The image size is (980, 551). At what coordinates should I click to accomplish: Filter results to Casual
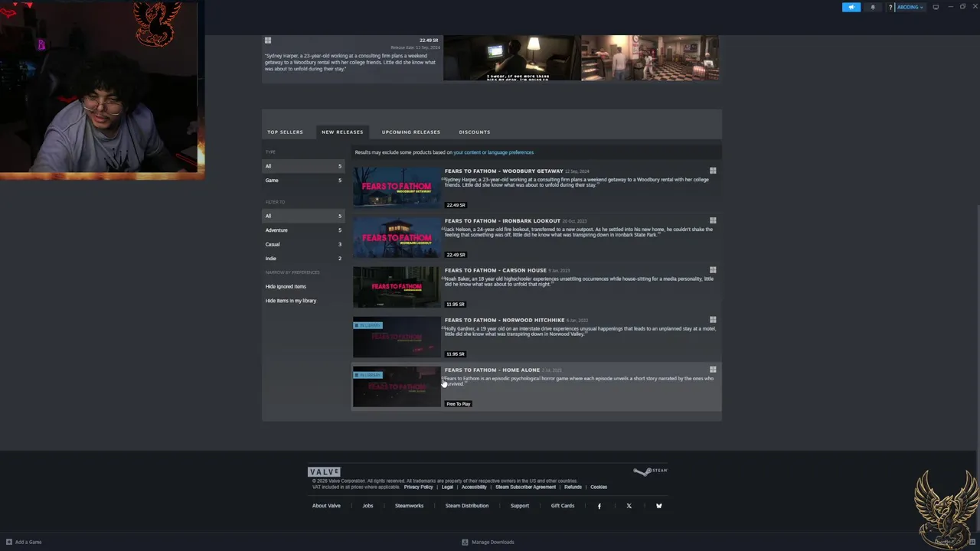click(303, 244)
